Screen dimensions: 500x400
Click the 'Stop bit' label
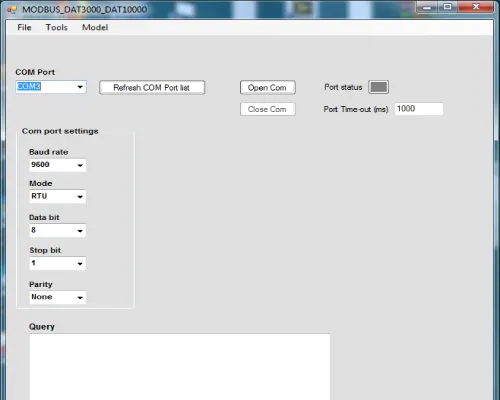45,250
